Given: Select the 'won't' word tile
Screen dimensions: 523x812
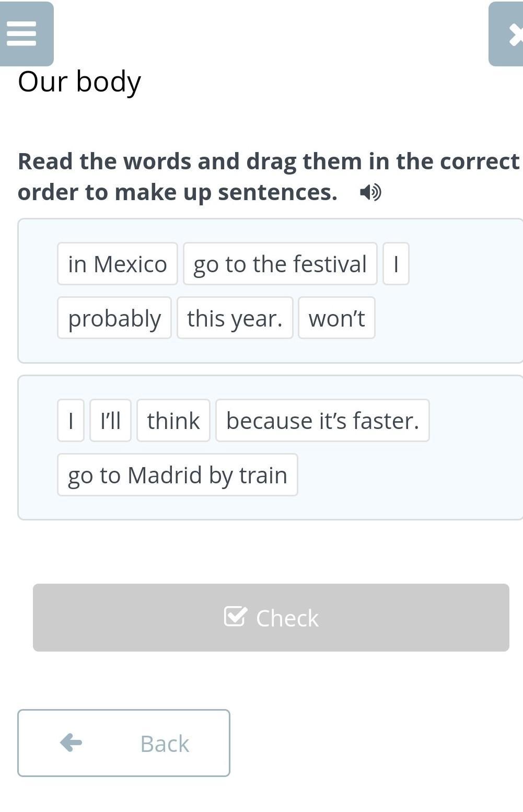Looking at the screenshot, I should (337, 318).
